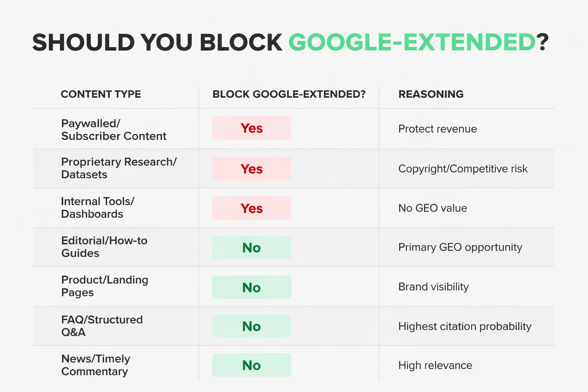The height and width of the screenshot is (392, 588).
Task: Click the BLOCK GOOGLE-EXTENDED? column header
Action: coord(289,94)
